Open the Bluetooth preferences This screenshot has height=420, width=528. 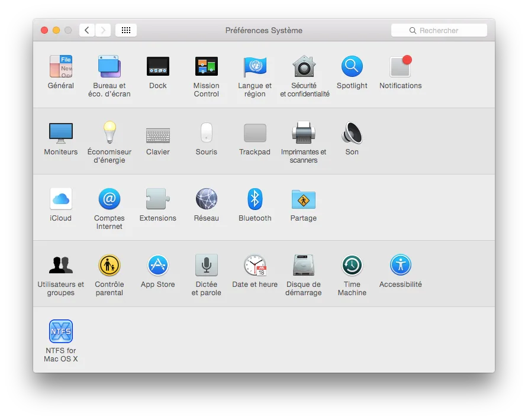(x=255, y=199)
